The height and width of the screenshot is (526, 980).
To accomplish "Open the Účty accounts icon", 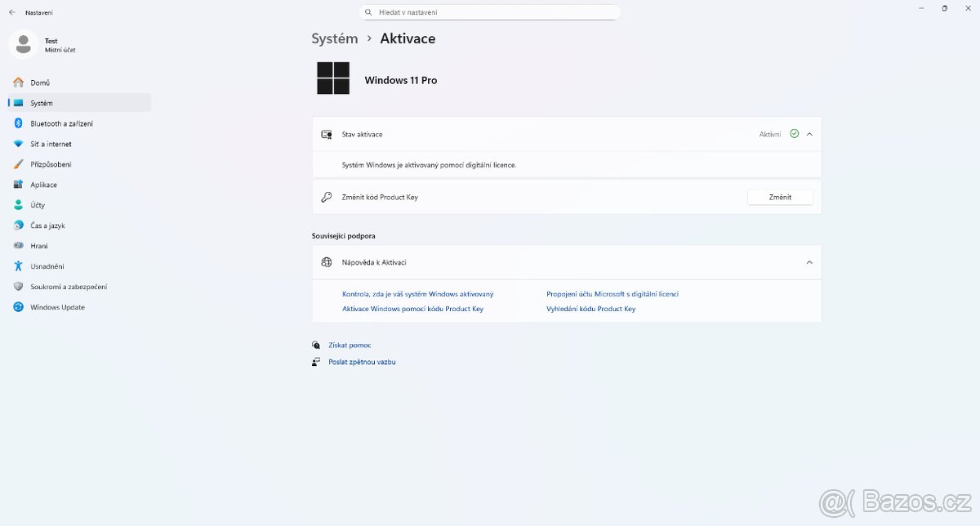I will (18, 205).
